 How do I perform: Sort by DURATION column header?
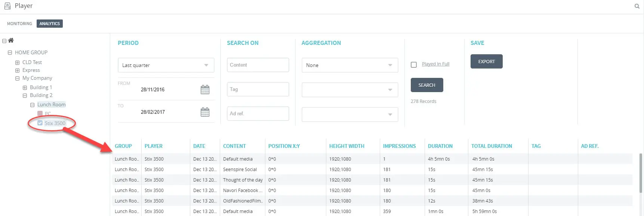coord(440,146)
